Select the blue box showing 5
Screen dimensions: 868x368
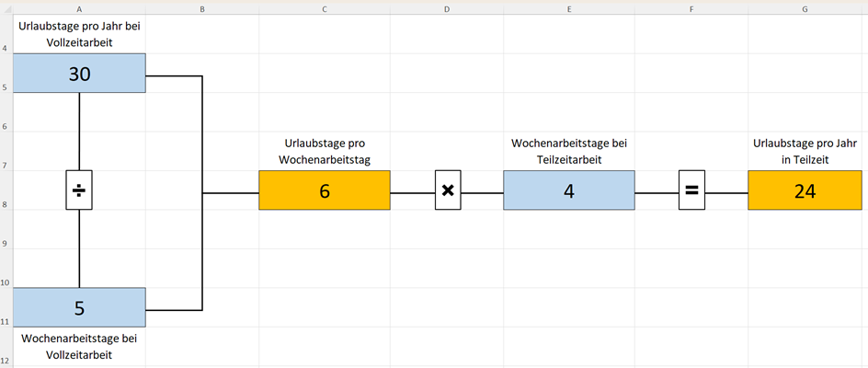coord(79,307)
